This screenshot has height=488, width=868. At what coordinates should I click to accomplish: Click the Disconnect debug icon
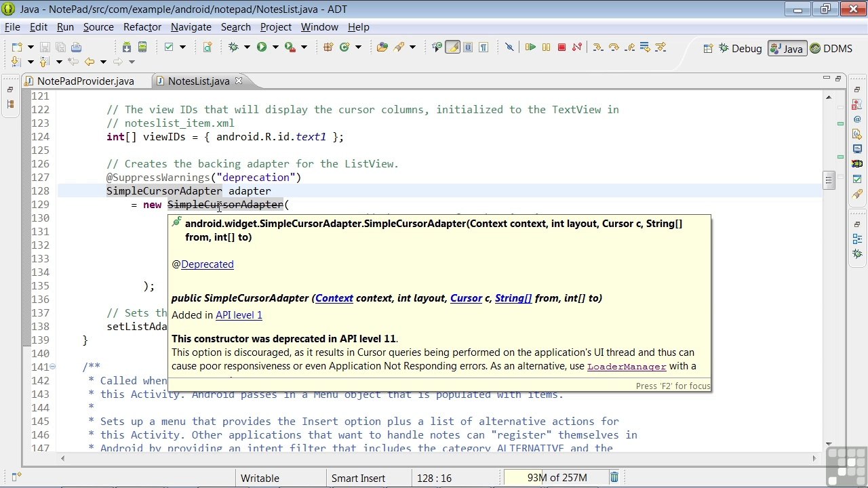tap(577, 47)
